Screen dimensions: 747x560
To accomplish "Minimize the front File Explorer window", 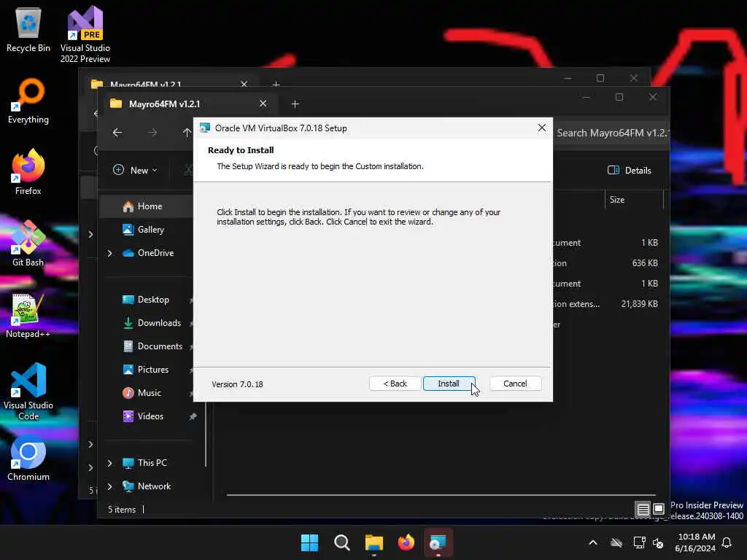I will pyautogui.click(x=586, y=97).
